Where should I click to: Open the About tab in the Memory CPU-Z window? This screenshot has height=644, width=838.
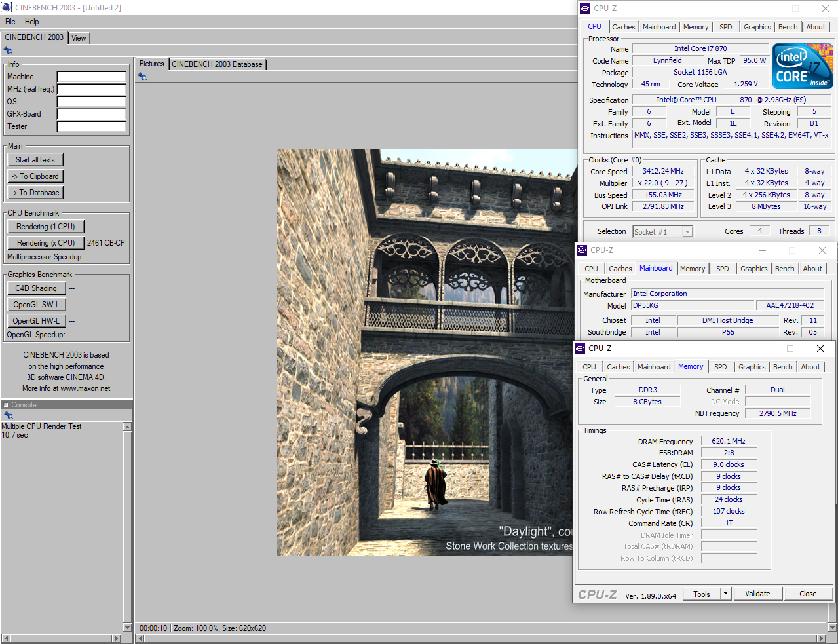tap(810, 367)
